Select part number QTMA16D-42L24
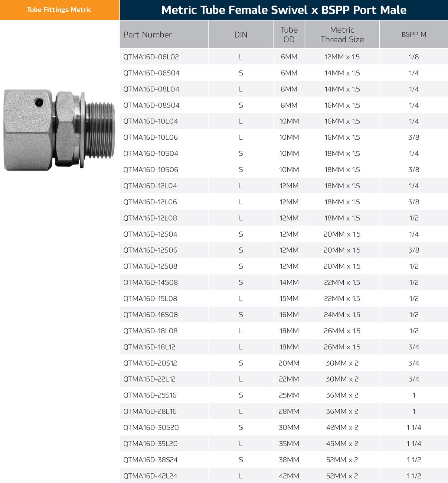This screenshot has width=448, height=483. [x=150, y=476]
